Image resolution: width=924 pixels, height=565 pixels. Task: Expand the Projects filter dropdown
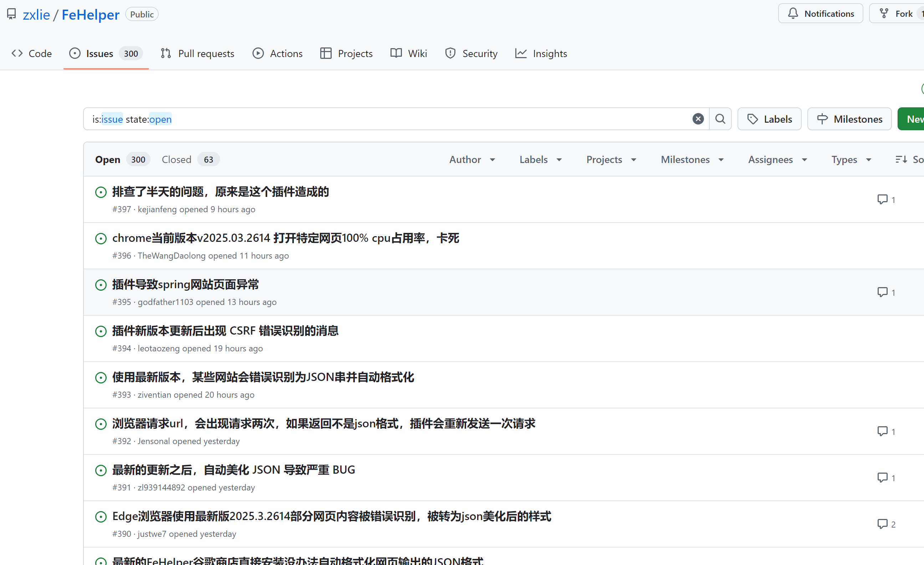(x=612, y=159)
